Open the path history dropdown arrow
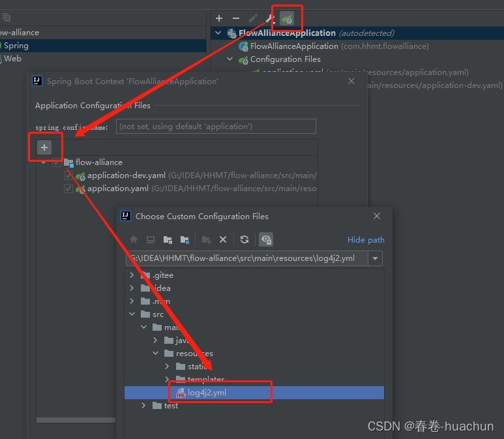504x439 pixels. [375, 258]
